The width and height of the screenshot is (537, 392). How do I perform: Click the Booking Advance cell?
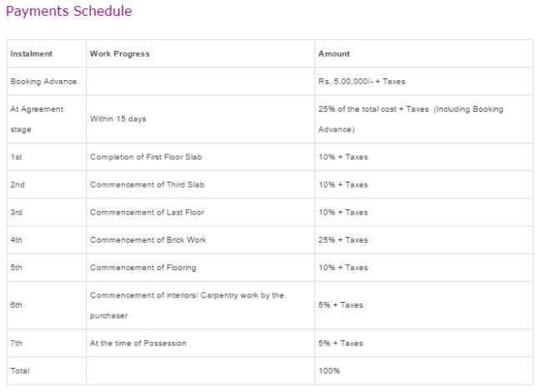pyautogui.click(x=43, y=82)
